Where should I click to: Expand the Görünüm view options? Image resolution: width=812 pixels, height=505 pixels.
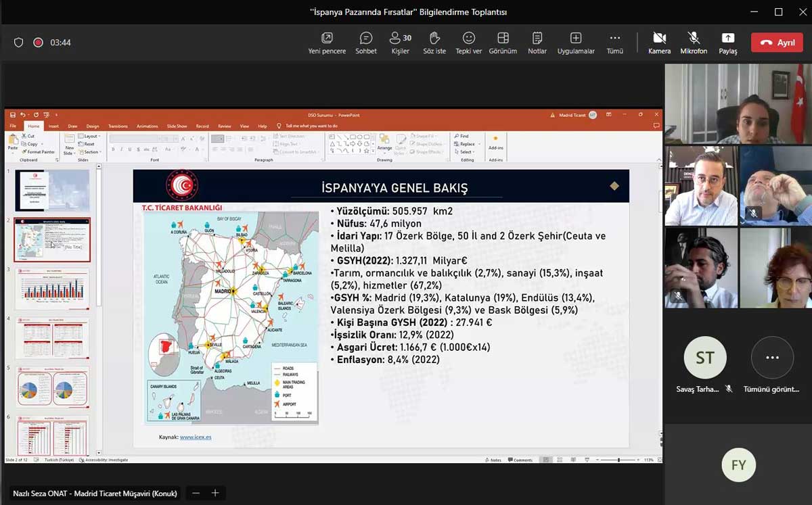[x=503, y=43]
